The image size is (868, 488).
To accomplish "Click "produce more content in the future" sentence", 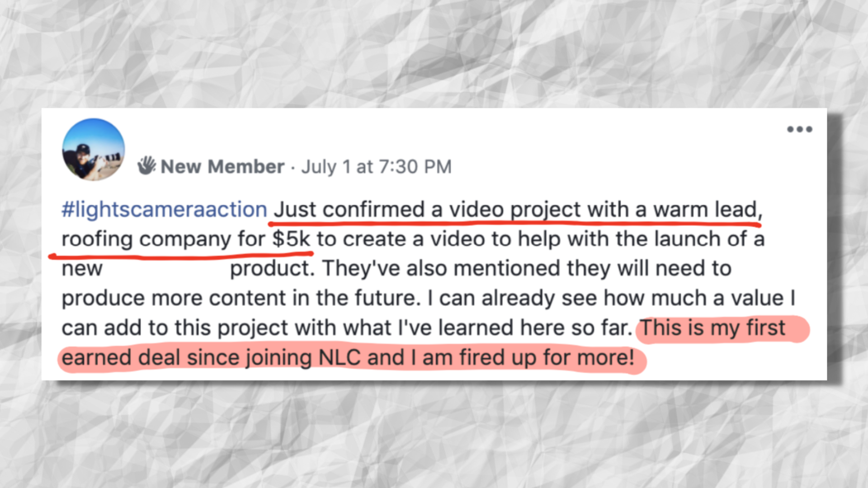I will 238,298.
